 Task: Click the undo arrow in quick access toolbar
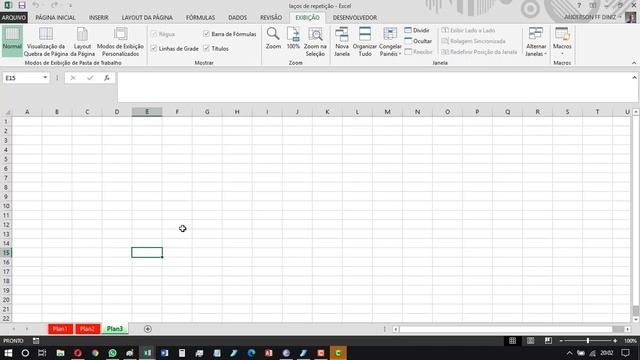tap(36, 5)
